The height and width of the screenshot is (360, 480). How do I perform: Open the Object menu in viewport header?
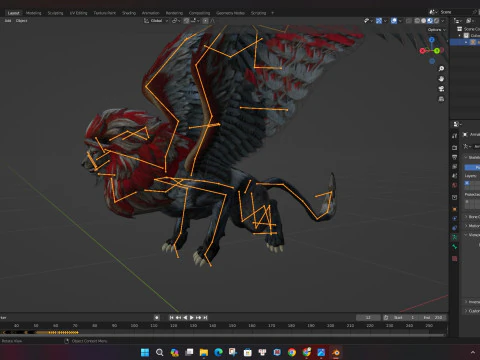pyautogui.click(x=21, y=21)
